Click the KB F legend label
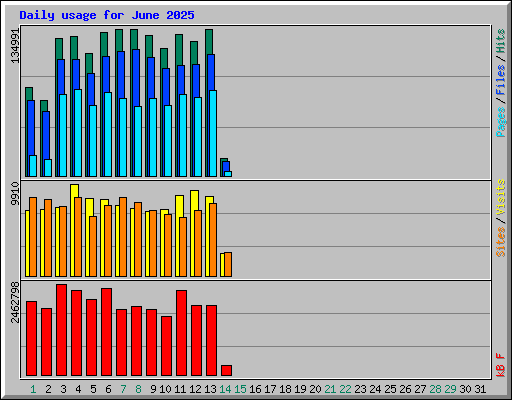Screen dimensions: 512x400 (500, 365)
